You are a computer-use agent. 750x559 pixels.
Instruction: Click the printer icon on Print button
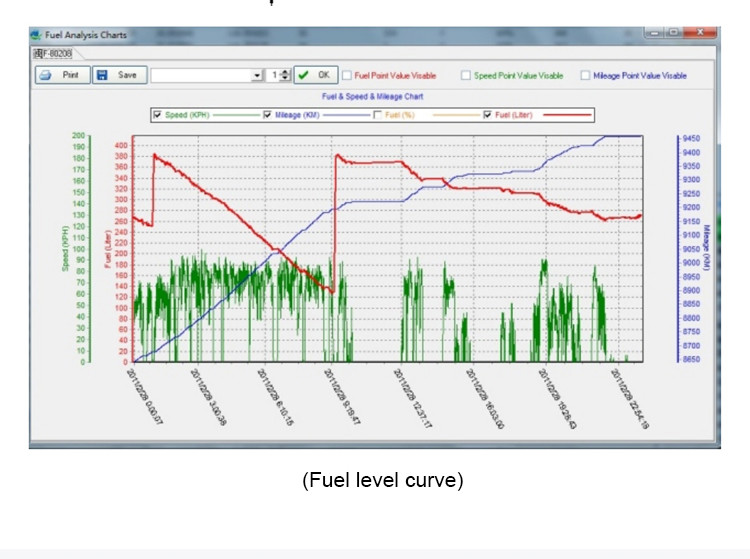pyautogui.click(x=45, y=75)
